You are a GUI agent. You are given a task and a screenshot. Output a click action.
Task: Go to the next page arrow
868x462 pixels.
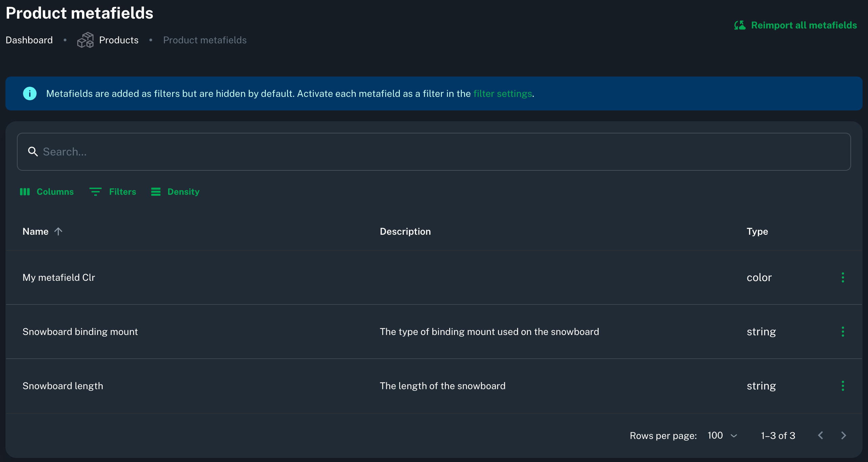click(844, 436)
